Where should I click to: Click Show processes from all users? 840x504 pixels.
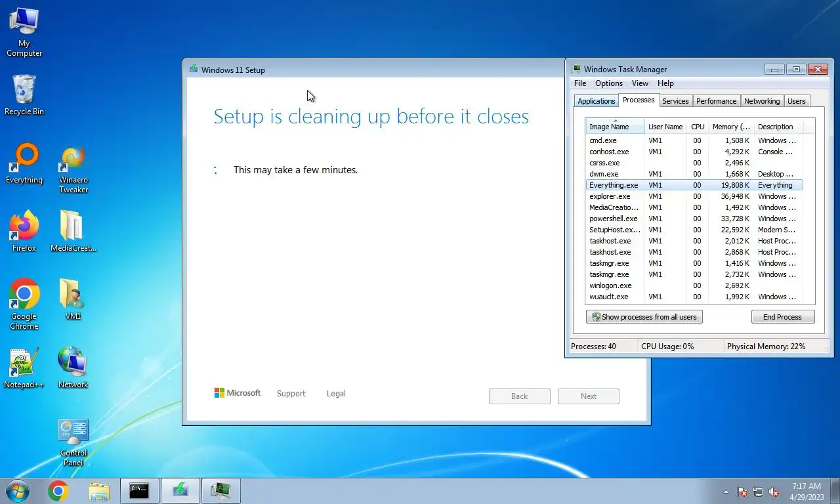coord(644,317)
